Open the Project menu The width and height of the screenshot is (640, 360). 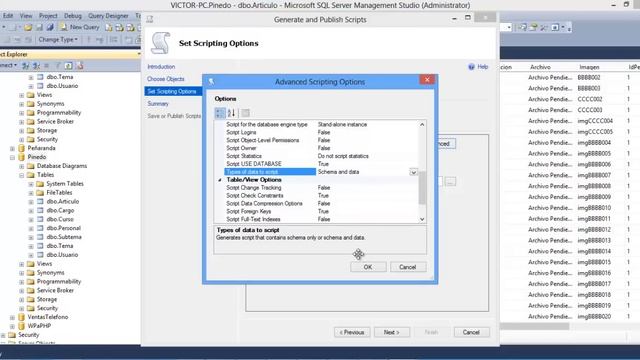[48, 16]
